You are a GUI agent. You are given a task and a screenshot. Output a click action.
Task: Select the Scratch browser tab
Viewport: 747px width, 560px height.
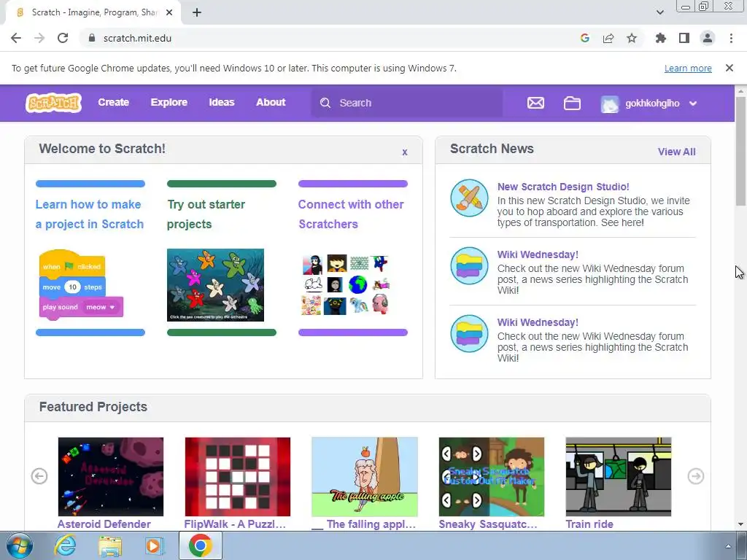[93, 12]
